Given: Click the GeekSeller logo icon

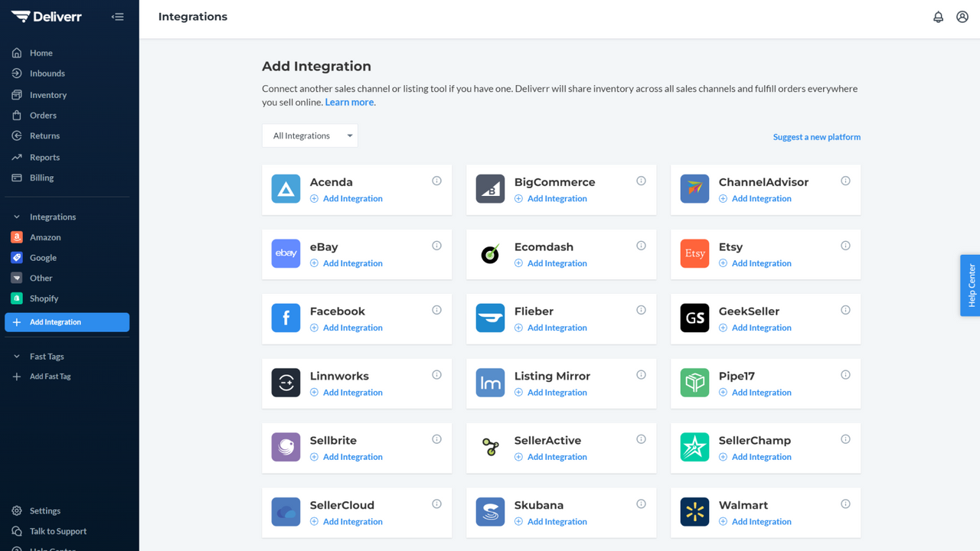Looking at the screenshot, I should pyautogui.click(x=694, y=318).
